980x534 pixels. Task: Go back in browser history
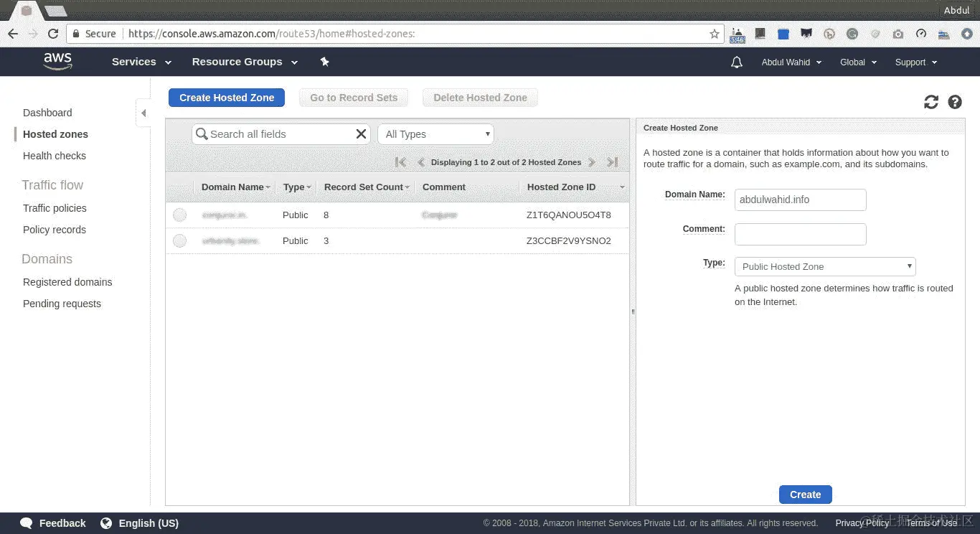click(13, 34)
